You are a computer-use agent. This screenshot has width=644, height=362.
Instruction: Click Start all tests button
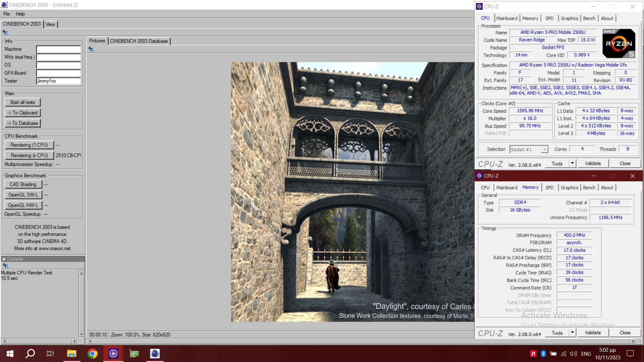(22, 102)
